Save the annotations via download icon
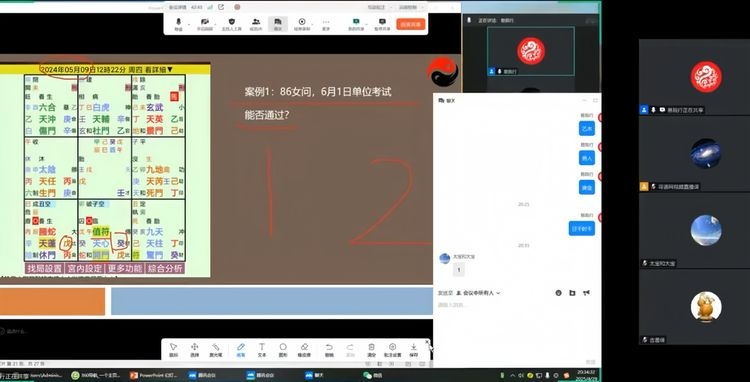750x382 pixels. [x=413, y=349]
